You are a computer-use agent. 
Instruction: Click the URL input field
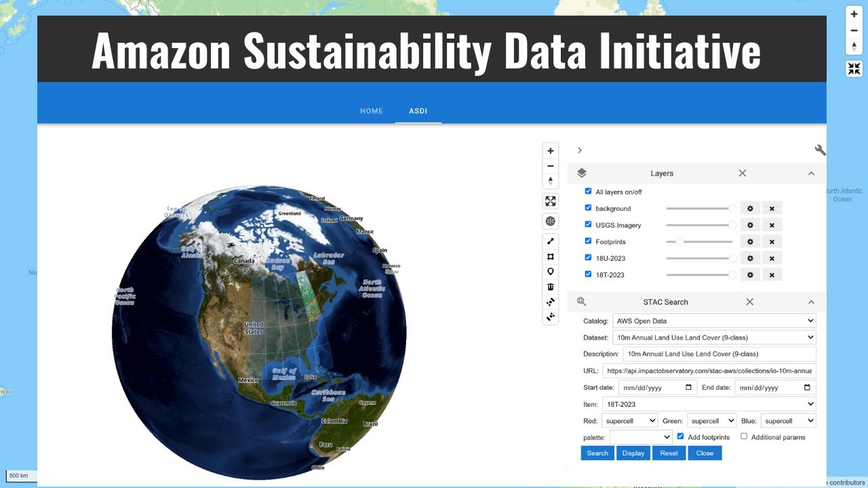click(709, 371)
